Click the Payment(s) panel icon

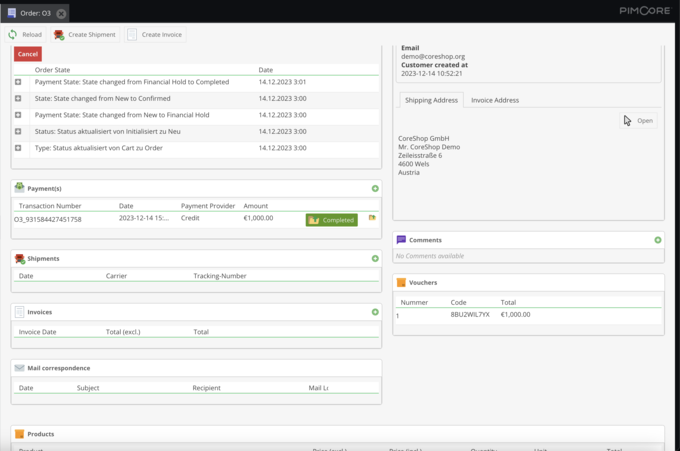pyautogui.click(x=20, y=187)
